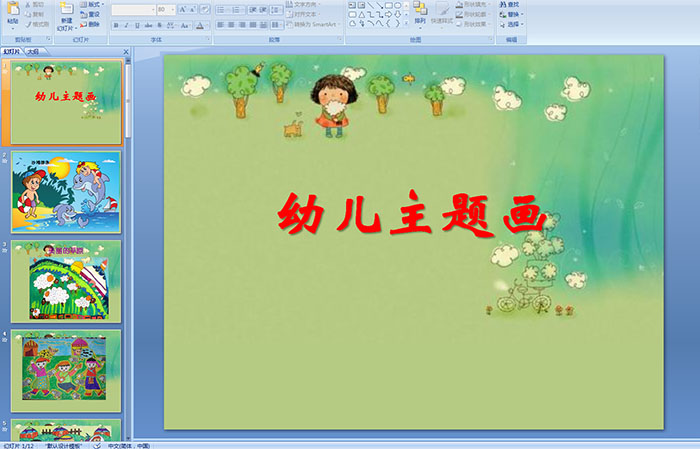This screenshot has width=700, height=449.
Task: Open Shape Effects (形状效果) menu
Action: point(473,24)
